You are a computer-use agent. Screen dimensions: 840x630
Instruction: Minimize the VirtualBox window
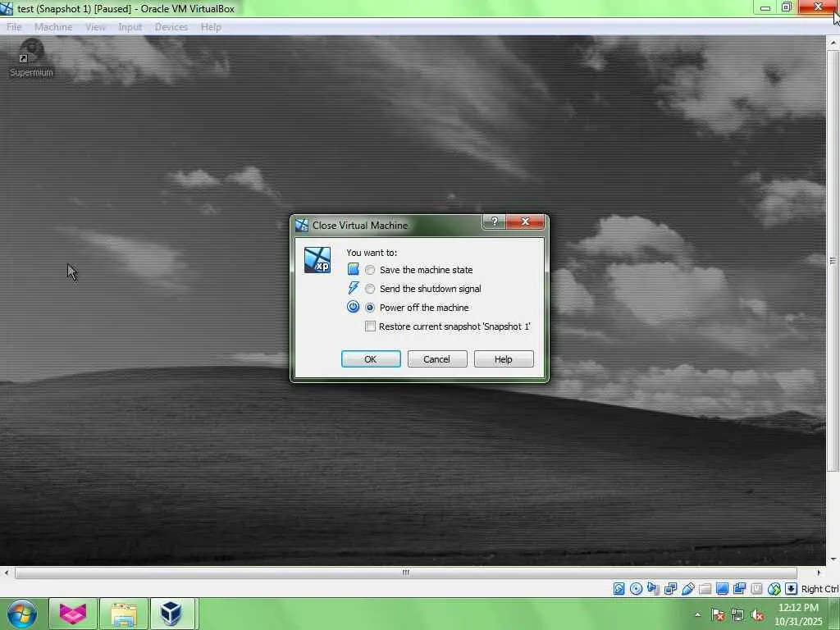[x=765, y=7]
